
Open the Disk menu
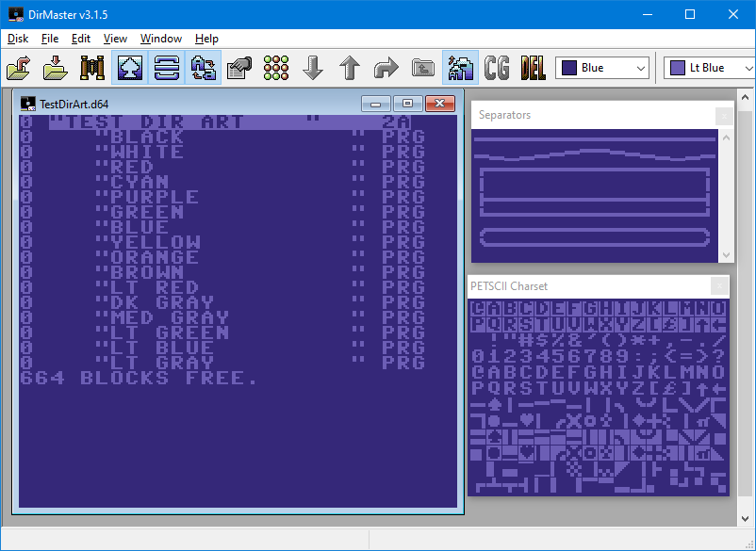pyautogui.click(x=18, y=39)
